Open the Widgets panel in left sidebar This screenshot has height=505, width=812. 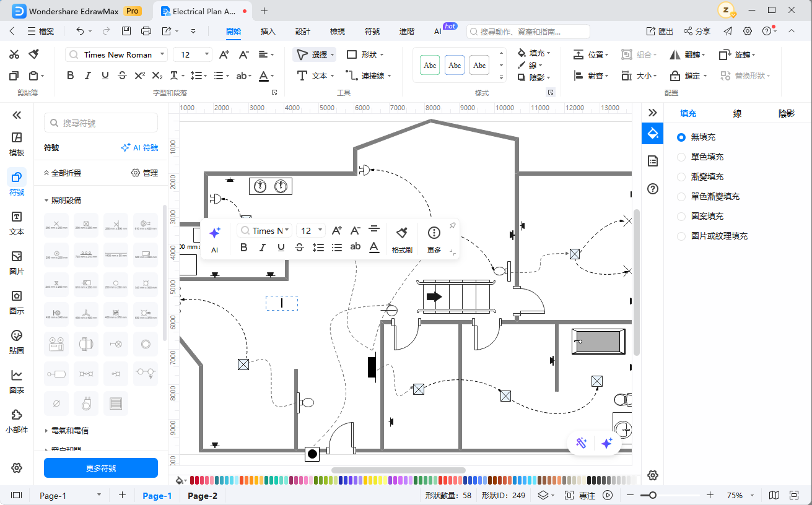coord(17,421)
